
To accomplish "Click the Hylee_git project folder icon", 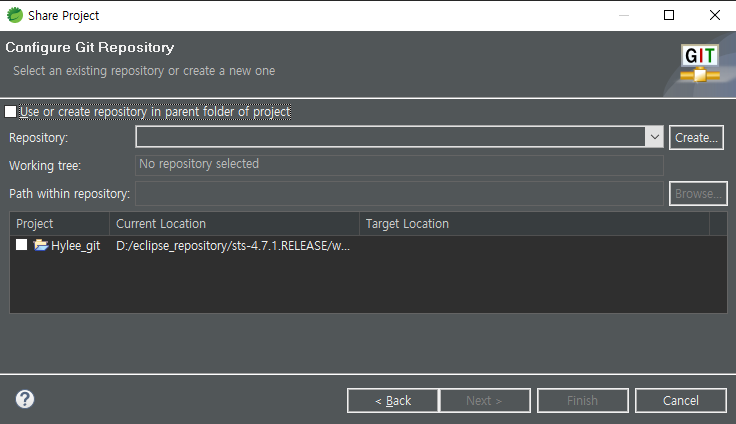I will (41, 245).
